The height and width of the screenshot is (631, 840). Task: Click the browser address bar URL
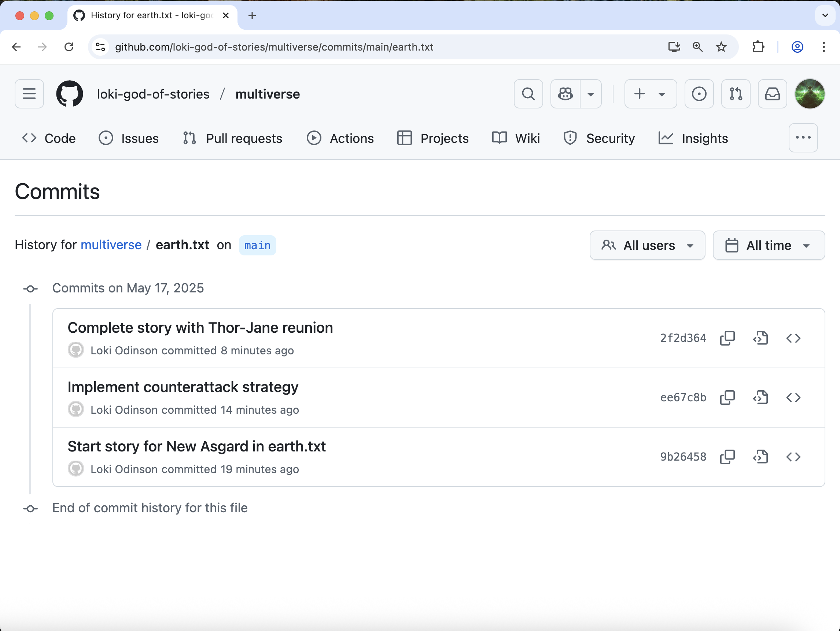click(x=273, y=47)
